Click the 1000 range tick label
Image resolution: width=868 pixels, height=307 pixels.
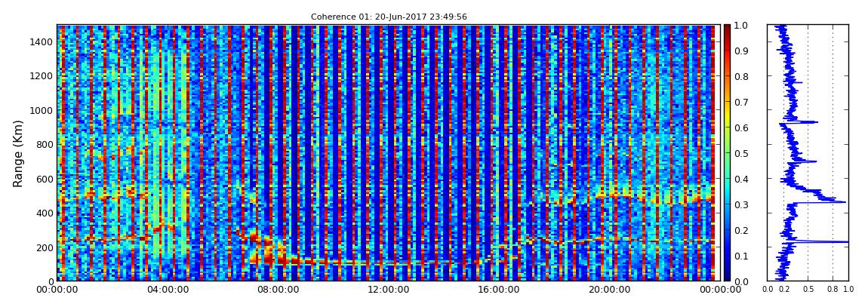tap(41, 110)
